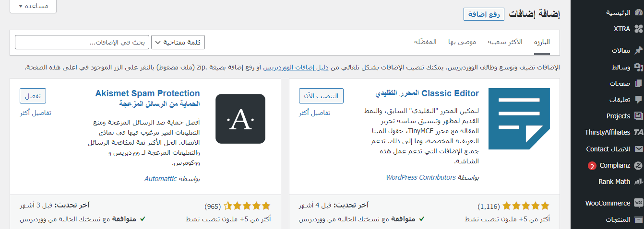
Task: Select the Recommended (موصى بها) tab
Action: (x=462, y=42)
